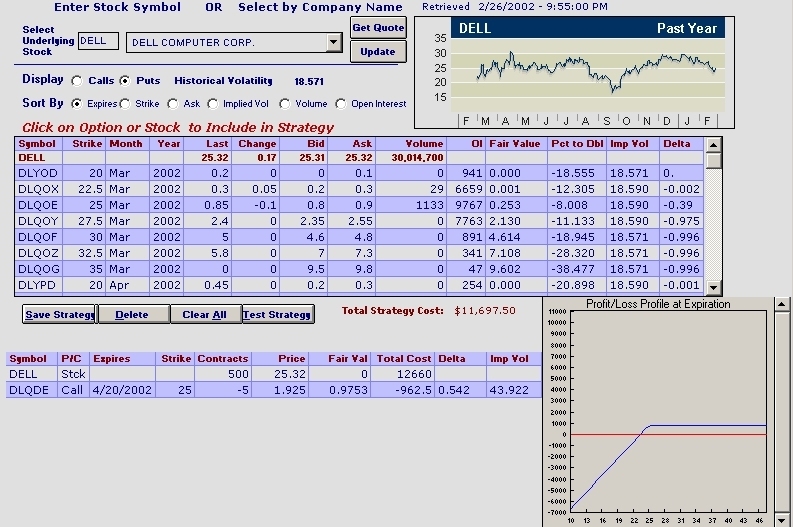The width and height of the screenshot is (793, 527).
Task: Click the Update button
Action: tap(378, 52)
